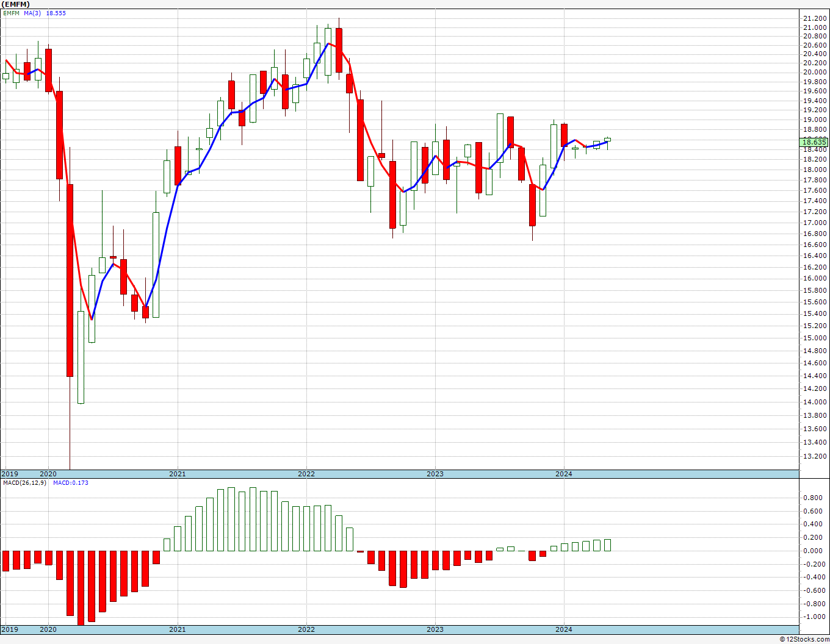Click the MA(3) indicator label
The height and width of the screenshot is (644, 830).
click(x=32, y=13)
